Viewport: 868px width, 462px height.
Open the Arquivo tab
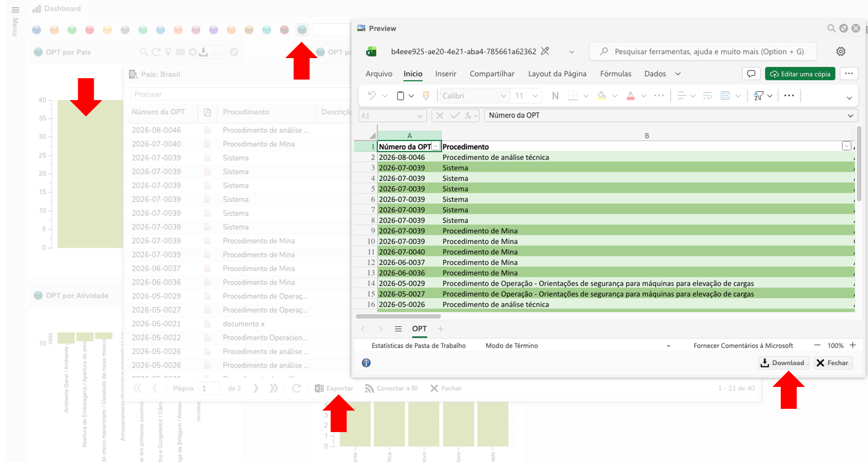pyautogui.click(x=379, y=74)
